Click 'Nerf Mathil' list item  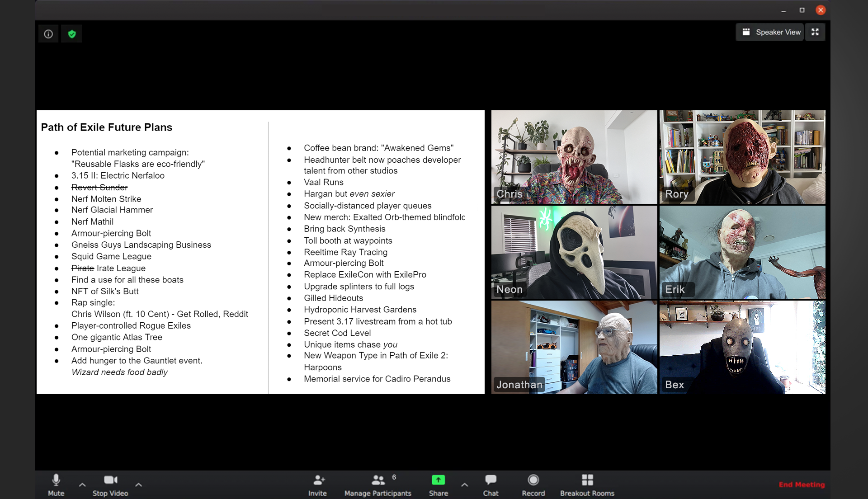tap(92, 221)
